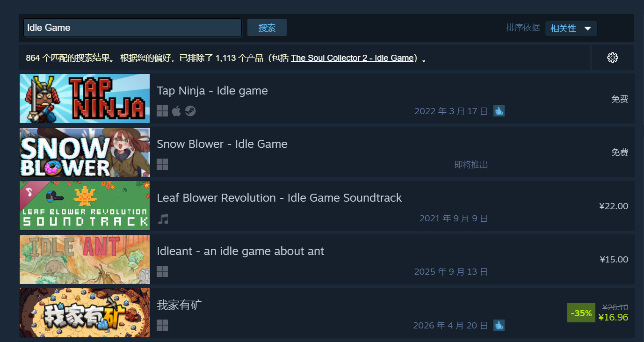Click the Windows icon under Idleant
The height and width of the screenshot is (342, 644).
click(162, 271)
